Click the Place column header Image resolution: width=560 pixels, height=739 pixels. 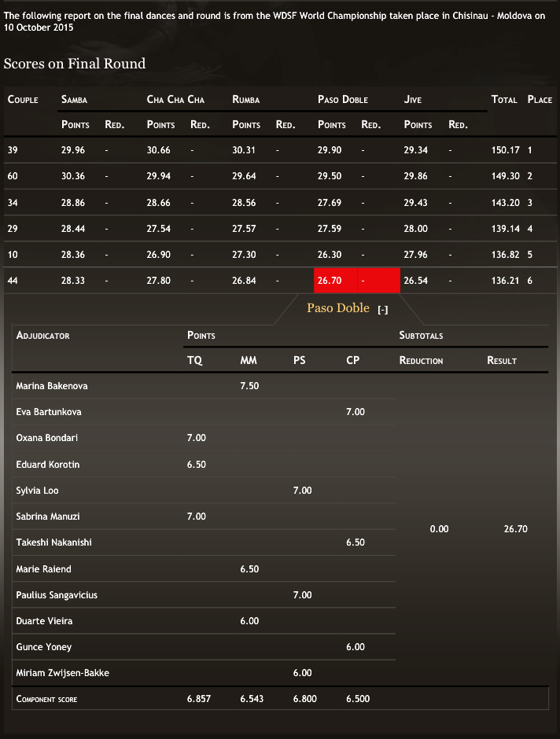click(x=540, y=100)
